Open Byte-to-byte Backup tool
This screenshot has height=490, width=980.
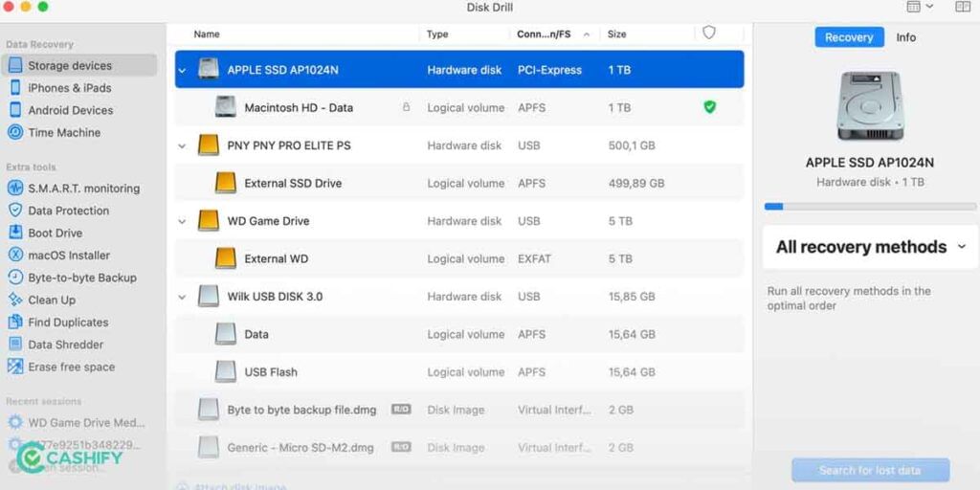[82, 278]
